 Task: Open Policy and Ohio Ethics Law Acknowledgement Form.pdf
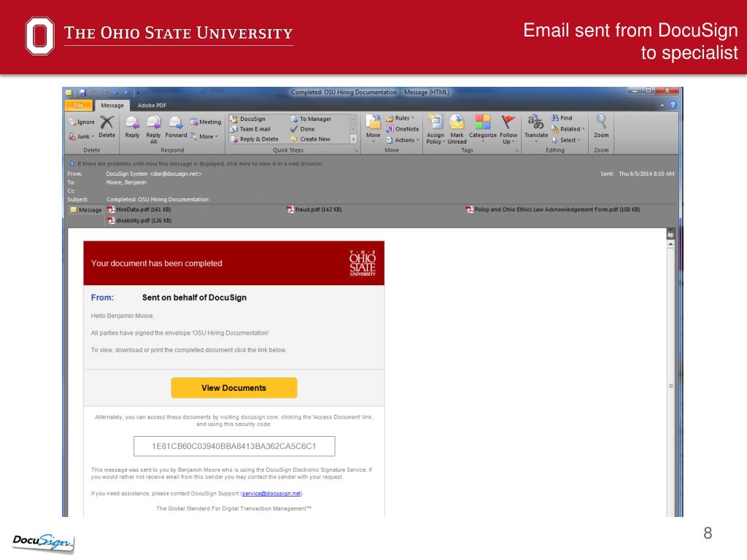point(553,209)
